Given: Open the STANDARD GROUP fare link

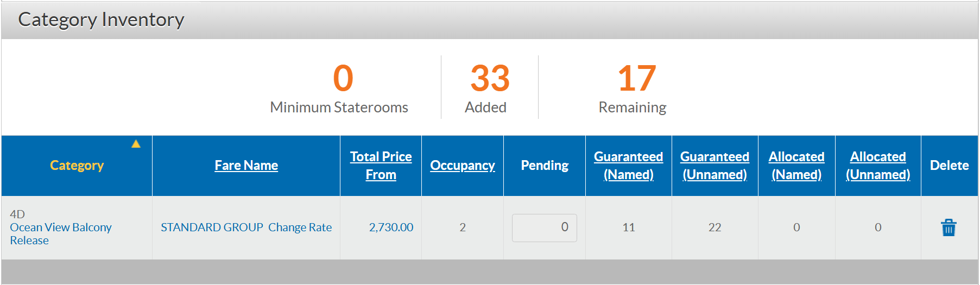Looking at the screenshot, I should 212,227.
